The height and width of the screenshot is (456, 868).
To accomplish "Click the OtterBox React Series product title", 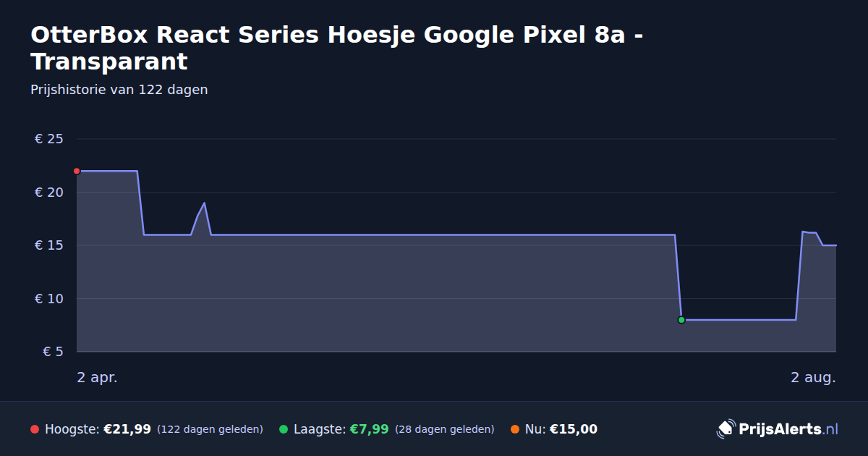I will [x=337, y=48].
